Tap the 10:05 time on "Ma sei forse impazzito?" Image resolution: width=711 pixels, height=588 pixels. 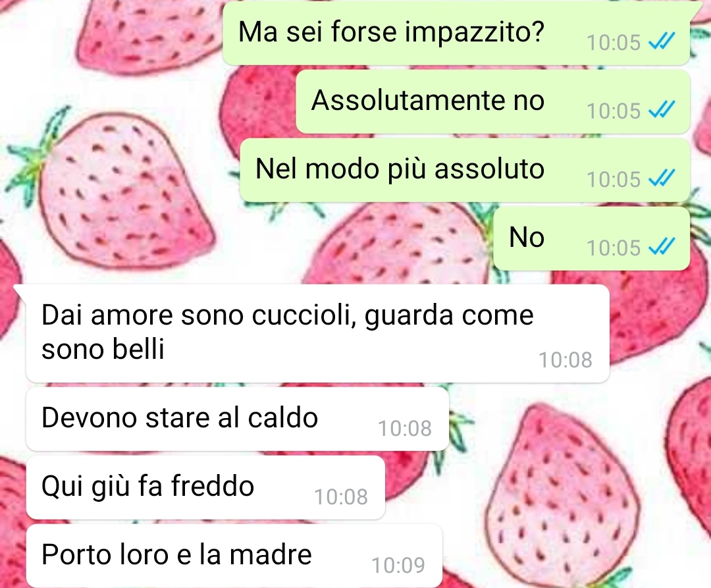(614, 43)
